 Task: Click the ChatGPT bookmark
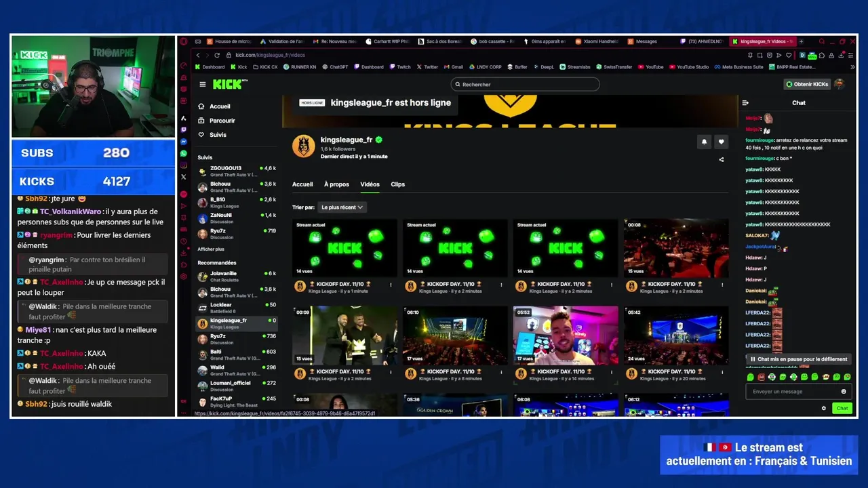(x=335, y=67)
